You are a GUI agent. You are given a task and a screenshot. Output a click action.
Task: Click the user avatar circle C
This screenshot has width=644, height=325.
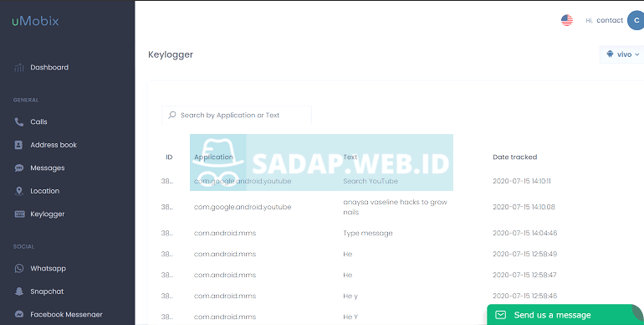(636, 20)
